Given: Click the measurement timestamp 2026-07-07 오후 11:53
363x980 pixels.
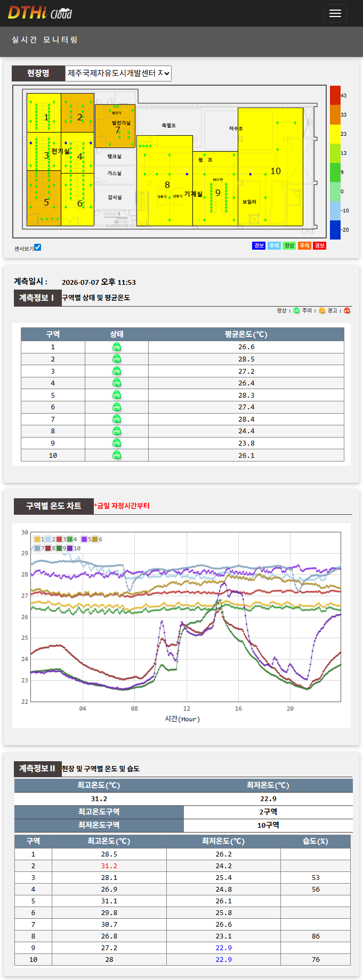Looking at the screenshot, I should coord(99,282).
